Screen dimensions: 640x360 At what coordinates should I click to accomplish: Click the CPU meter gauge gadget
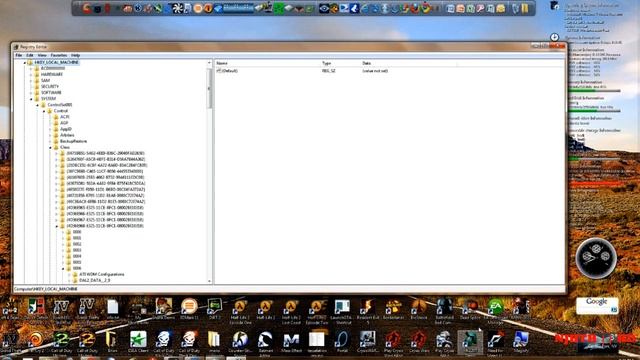[x=596, y=258]
